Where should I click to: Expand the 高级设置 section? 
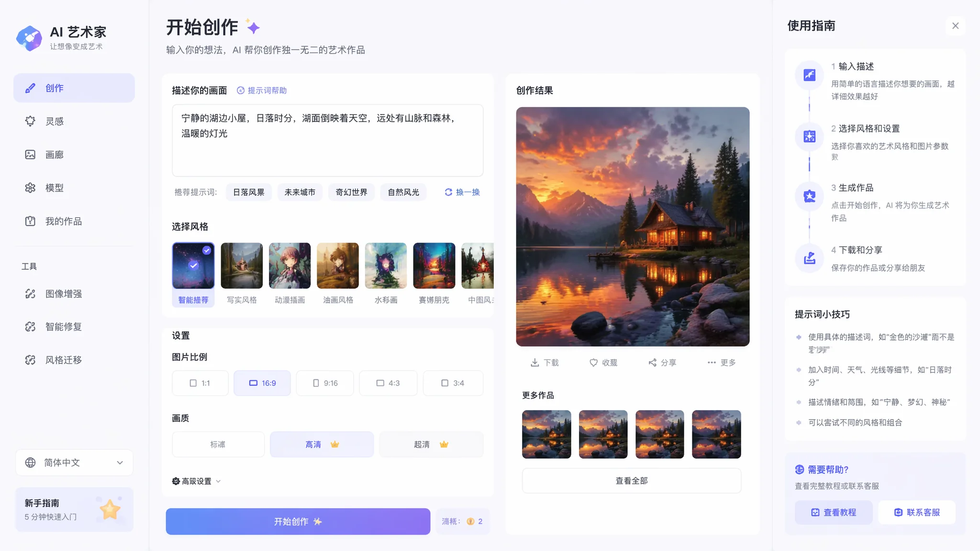coord(197,481)
